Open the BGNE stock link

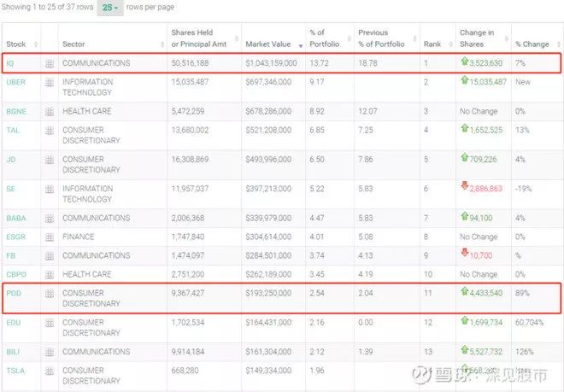pos(16,112)
